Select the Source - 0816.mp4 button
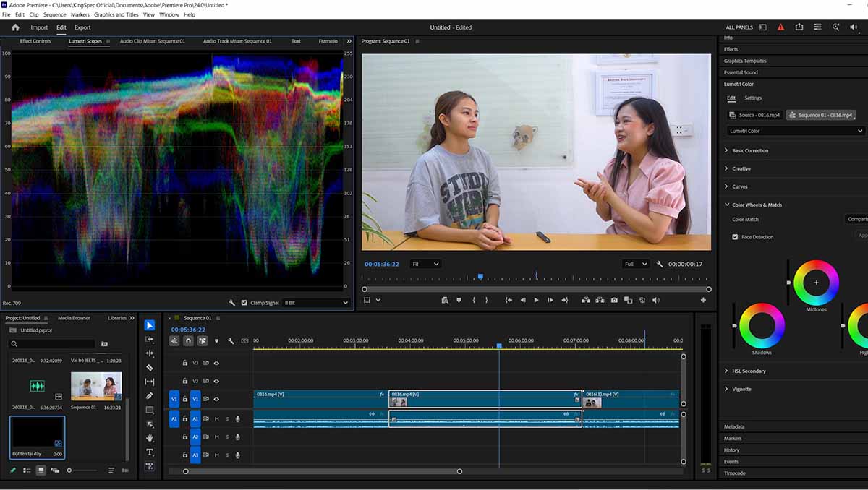The image size is (868, 490). point(755,115)
